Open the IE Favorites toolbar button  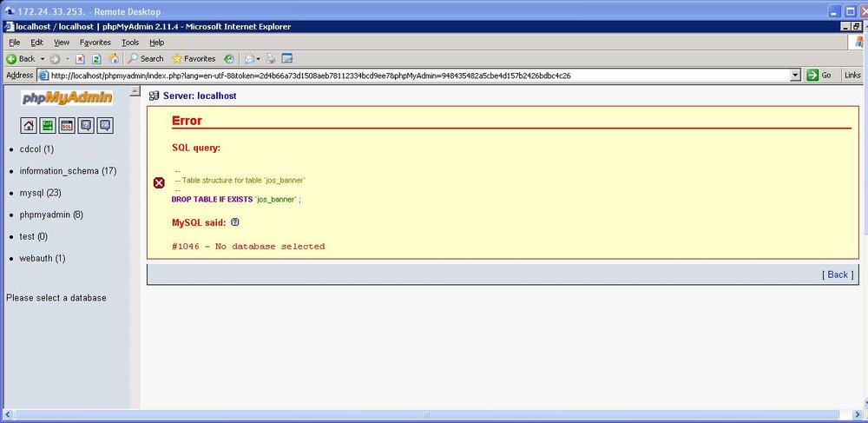(x=194, y=59)
